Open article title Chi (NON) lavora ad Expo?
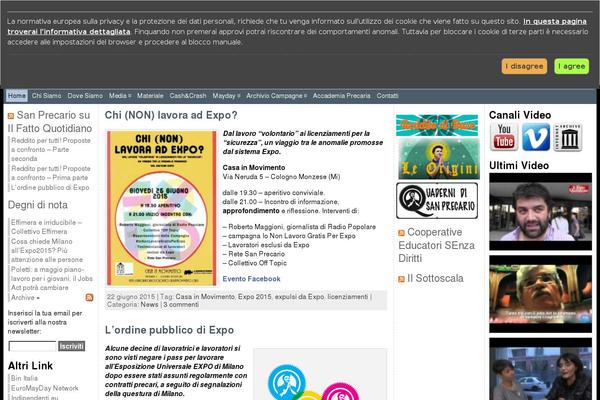Image resolution: width=600 pixels, height=400 pixels. click(x=171, y=115)
